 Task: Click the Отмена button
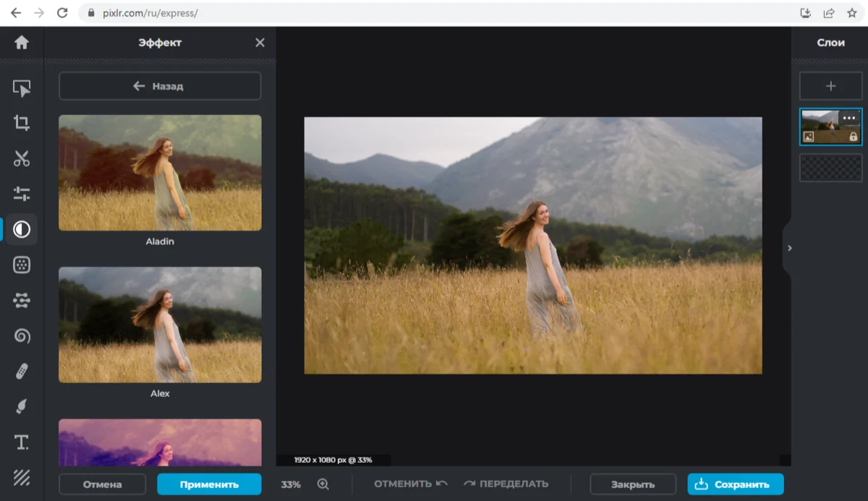(x=102, y=484)
